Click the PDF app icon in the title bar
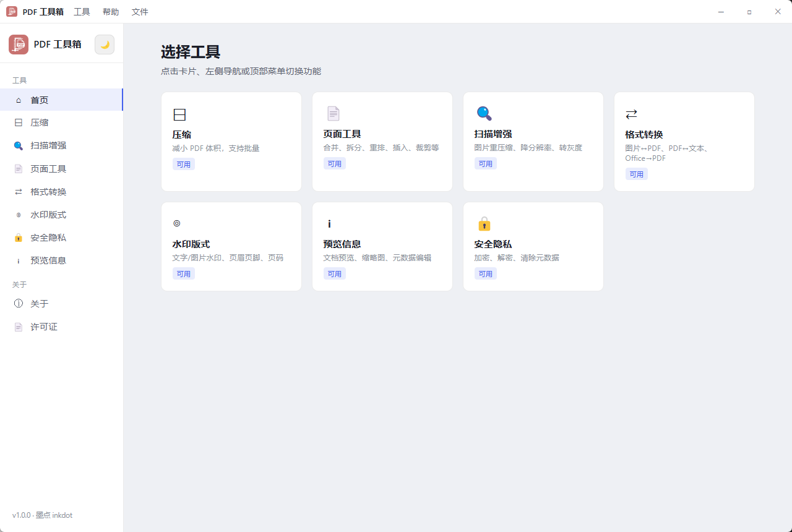 12,12
